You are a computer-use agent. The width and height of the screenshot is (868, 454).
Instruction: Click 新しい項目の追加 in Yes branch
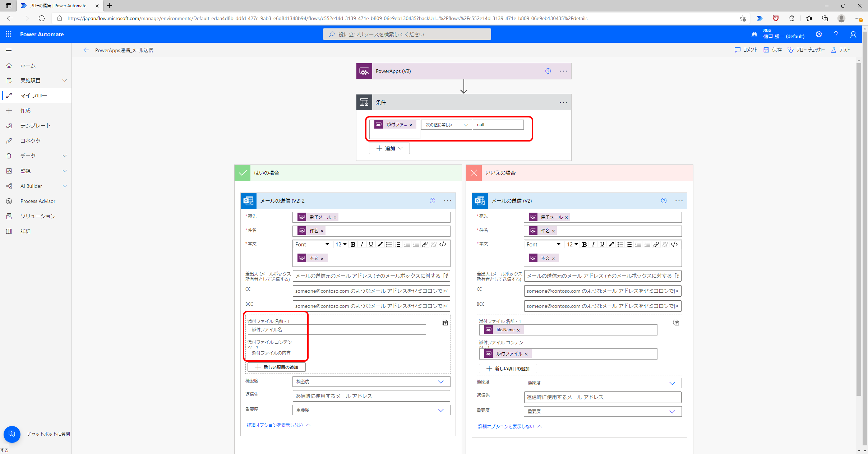pyautogui.click(x=276, y=367)
